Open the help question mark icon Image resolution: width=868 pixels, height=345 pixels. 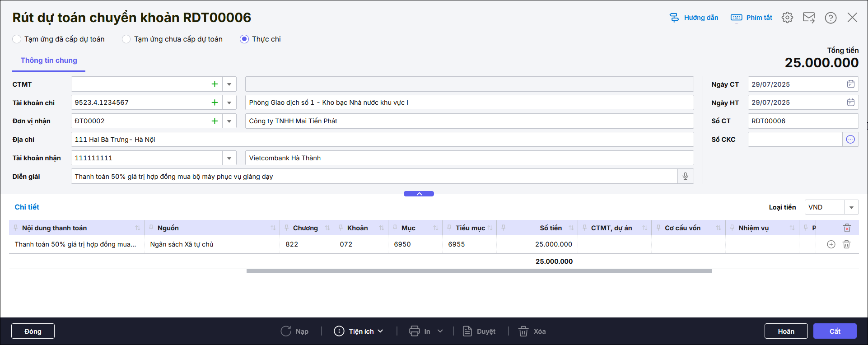831,18
